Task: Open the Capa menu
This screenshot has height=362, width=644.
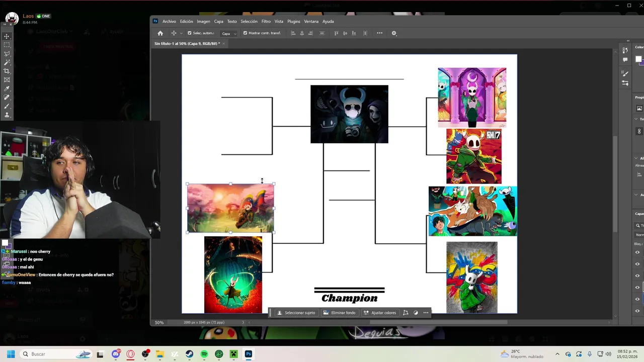Action: [x=218, y=21]
